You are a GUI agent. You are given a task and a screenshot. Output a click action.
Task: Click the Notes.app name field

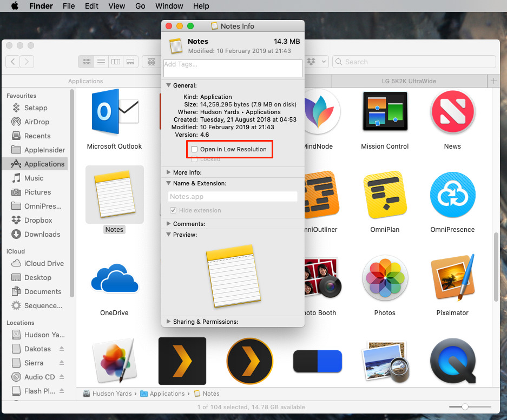(233, 196)
